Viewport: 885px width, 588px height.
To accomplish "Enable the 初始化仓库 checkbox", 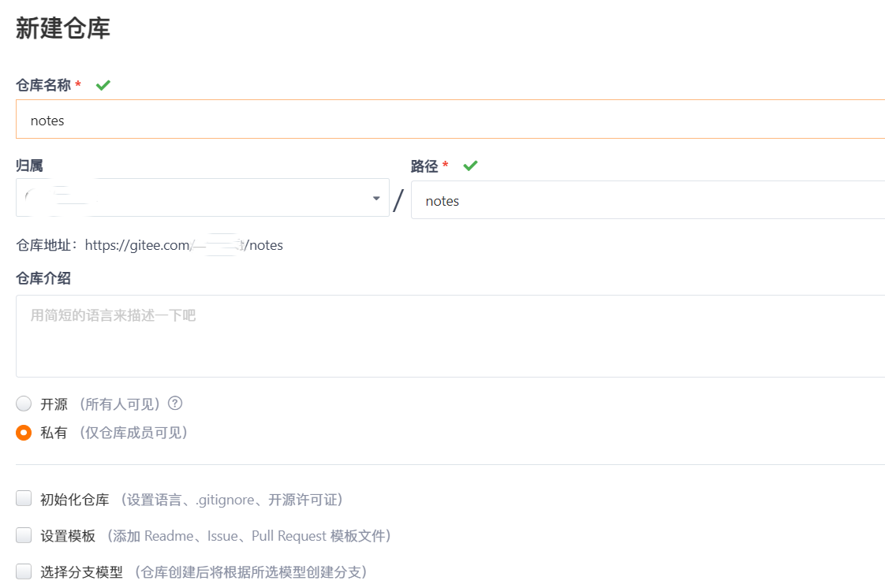I will [23, 497].
